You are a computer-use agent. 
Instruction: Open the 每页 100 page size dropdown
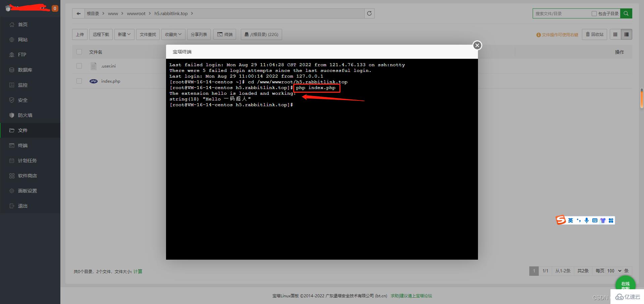[614, 271]
